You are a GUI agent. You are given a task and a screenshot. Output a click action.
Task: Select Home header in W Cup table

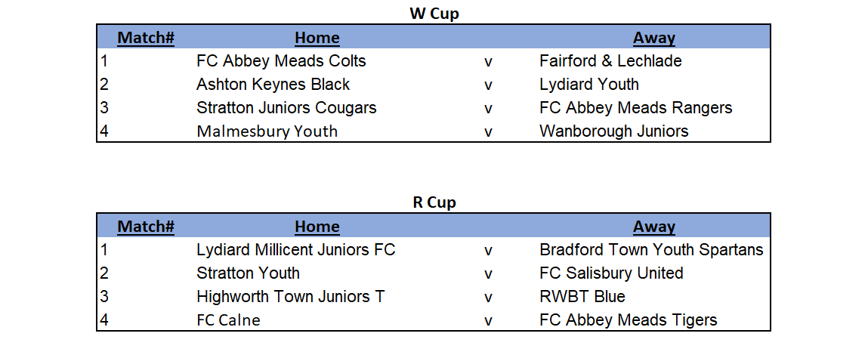317,38
